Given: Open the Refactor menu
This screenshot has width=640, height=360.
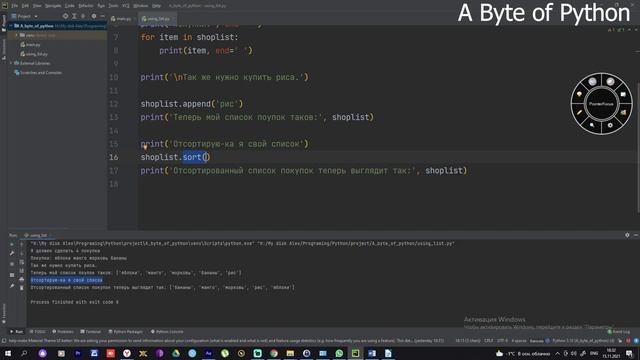Looking at the screenshot, I should click(x=86, y=6).
